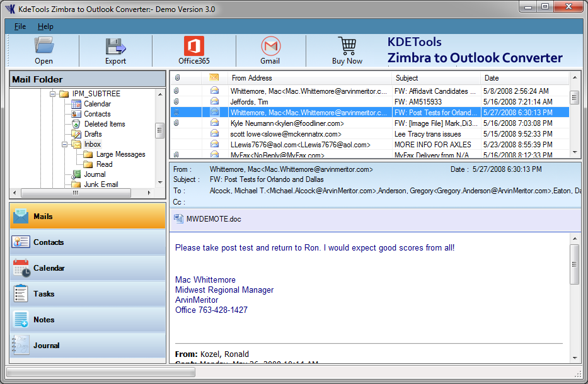The image size is (588, 384).
Task: Collapse the Inbox folder tree node
Action: pos(64,144)
